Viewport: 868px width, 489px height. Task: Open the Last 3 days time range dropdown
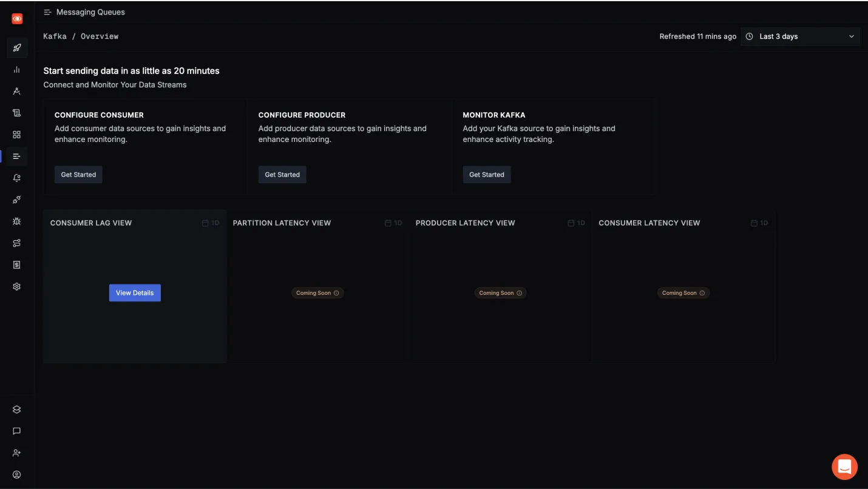[x=801, y=36]
